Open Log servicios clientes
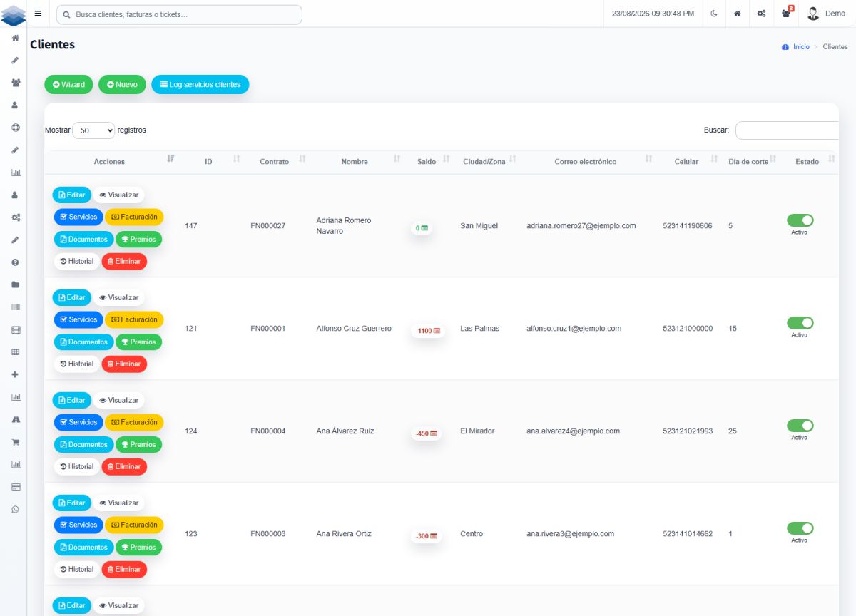856x616 pixels. (x=200, y=84)
